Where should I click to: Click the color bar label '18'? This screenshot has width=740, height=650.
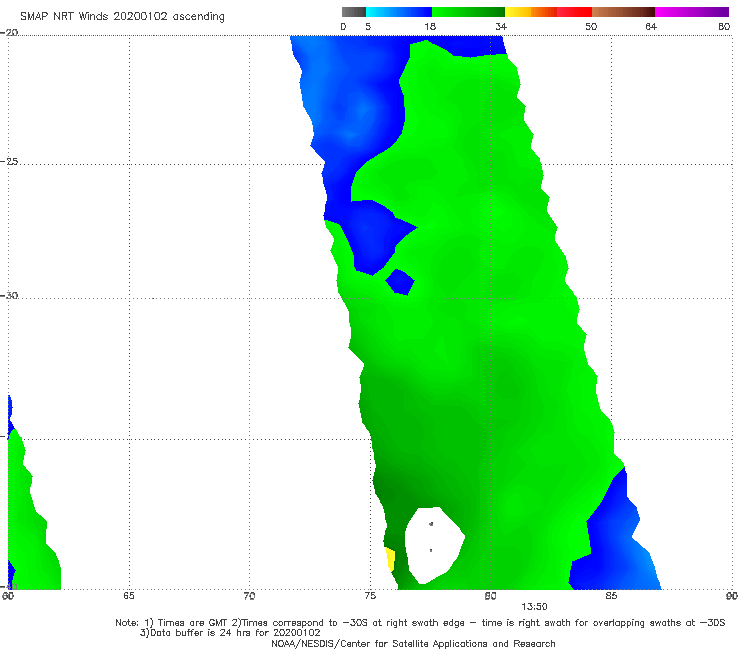click(430, 27)
